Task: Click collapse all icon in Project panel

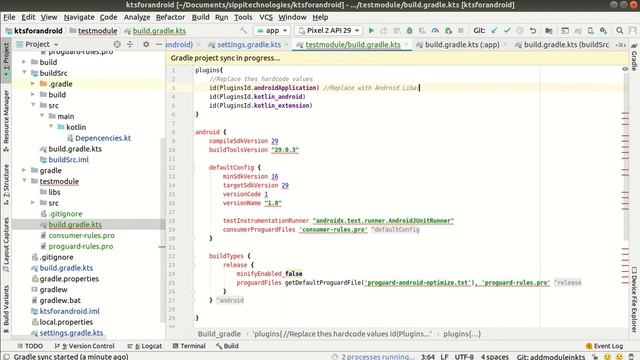Action: coord(130,44)
